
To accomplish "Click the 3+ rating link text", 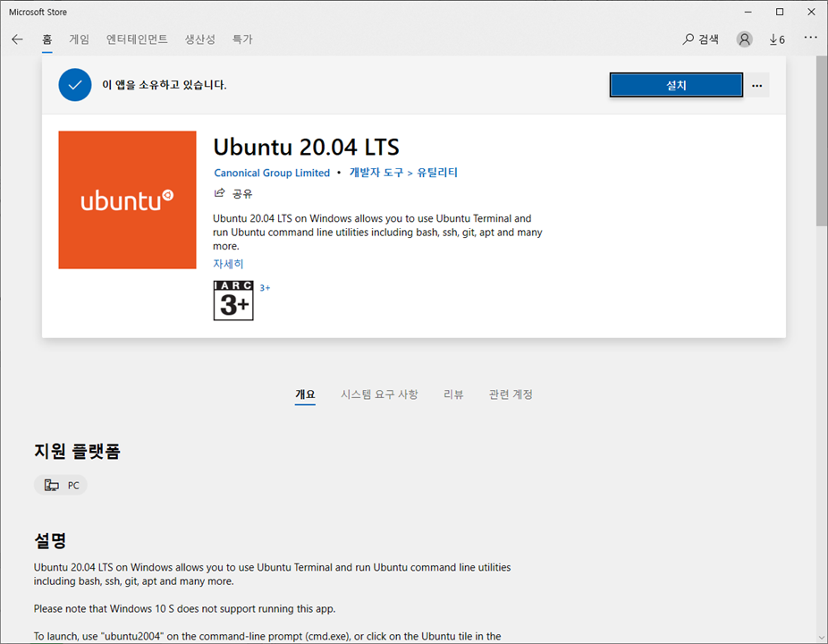I will (265, 288).
